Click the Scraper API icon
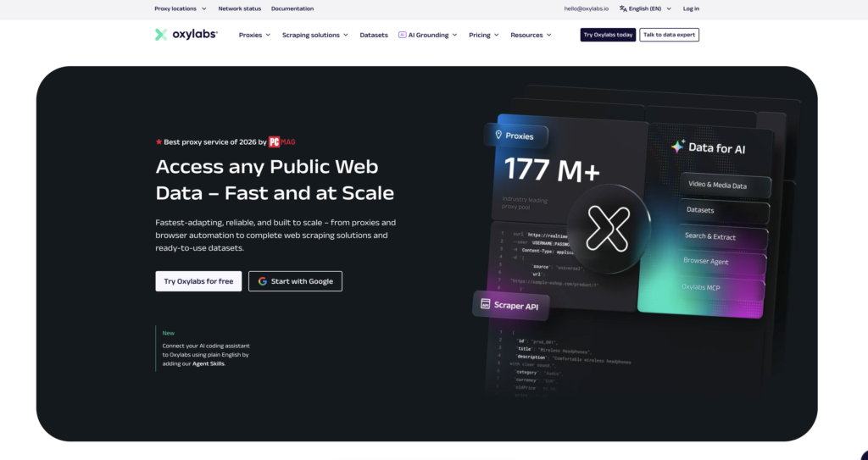This screenshot has height=460, width=868. pyautogui.click(x=486, y=304)
